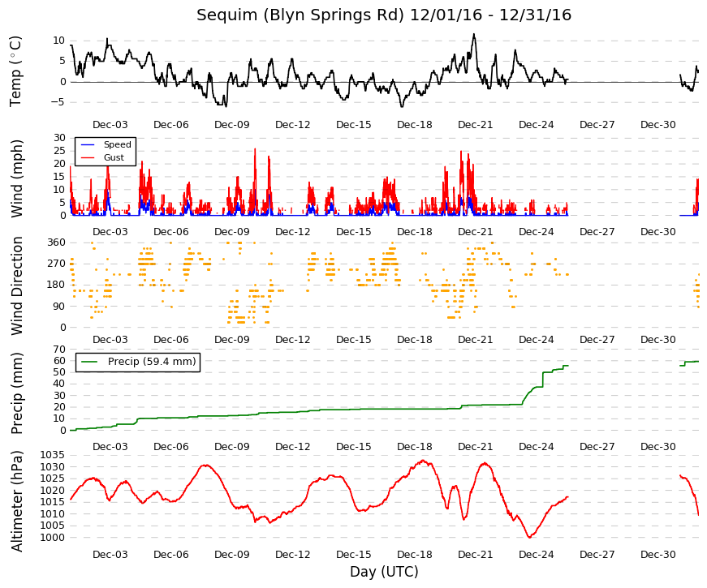Image resolution: width=707 pixels, height=588 pixels.
Task: Click the 360 tick on wind direction axis
Action: click(x=56, y=242)
